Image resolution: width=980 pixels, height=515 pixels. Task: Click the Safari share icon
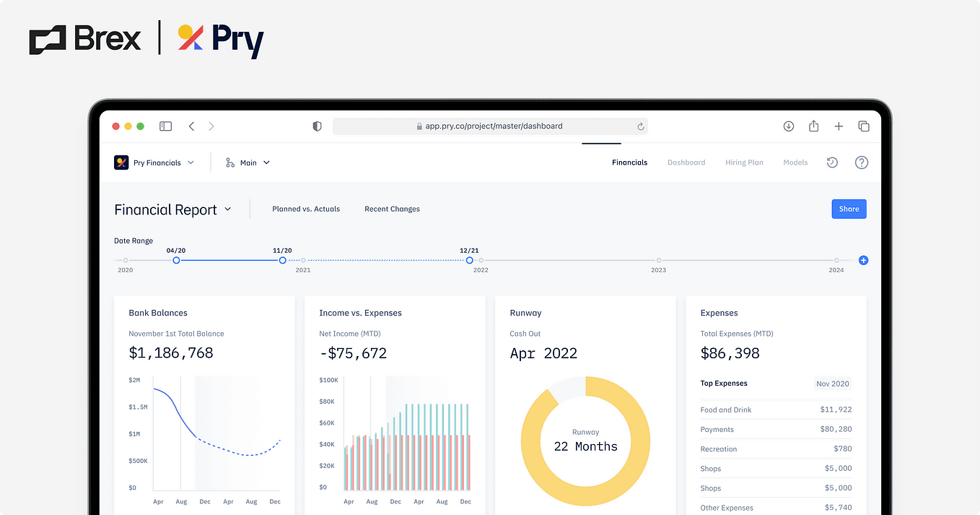813,126
